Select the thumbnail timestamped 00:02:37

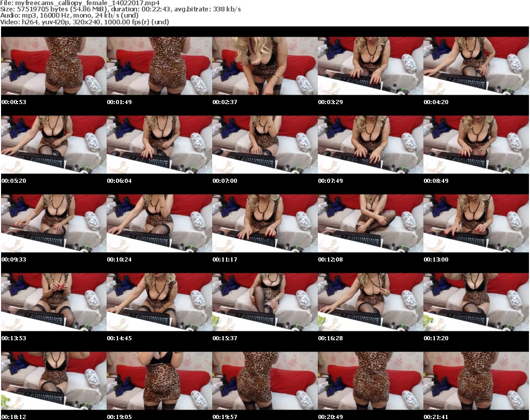pyautogui.click(x=264, y=66)
